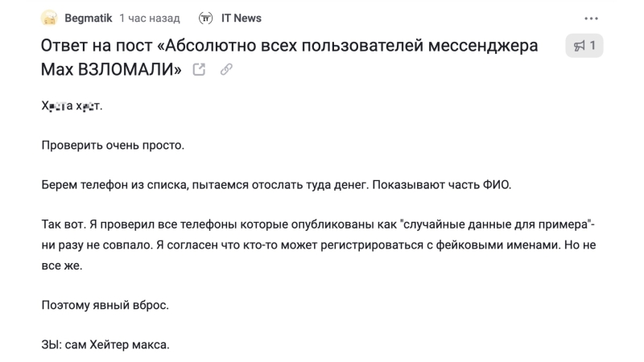Open the three-dot post options menu
This screenshot has width=644, height=362.
coord(592,18)
